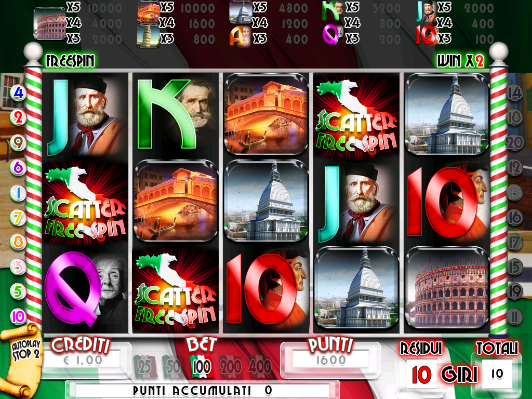The height and width of the screenshot is (399, 532).
Task: Click payline number 4 ball
Action: pyautogui.click(x=18, y=92)
